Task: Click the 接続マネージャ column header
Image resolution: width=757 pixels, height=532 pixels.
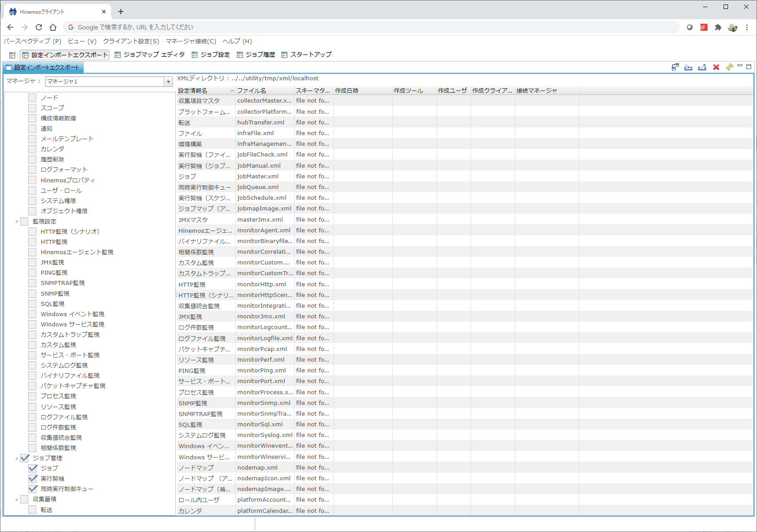Action: point(547,91)
